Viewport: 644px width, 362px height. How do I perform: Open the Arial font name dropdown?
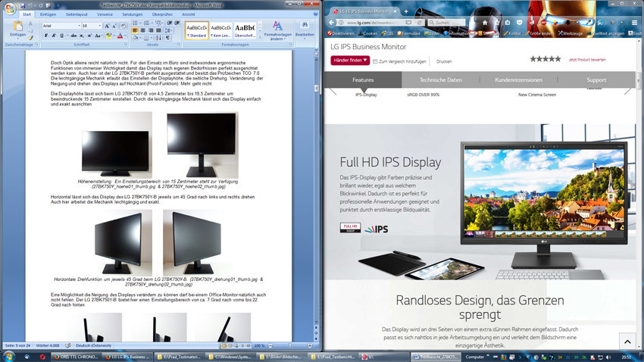80,26
